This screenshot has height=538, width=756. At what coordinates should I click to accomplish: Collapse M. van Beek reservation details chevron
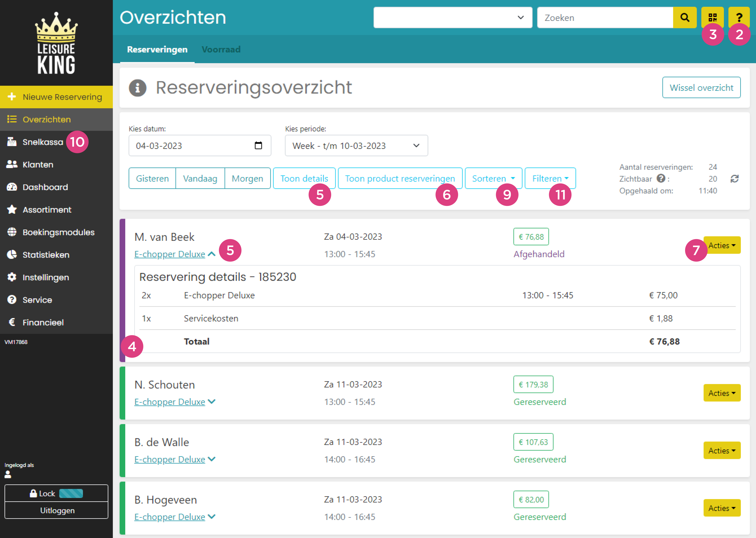pyautogui.click(x=212, y=254)
